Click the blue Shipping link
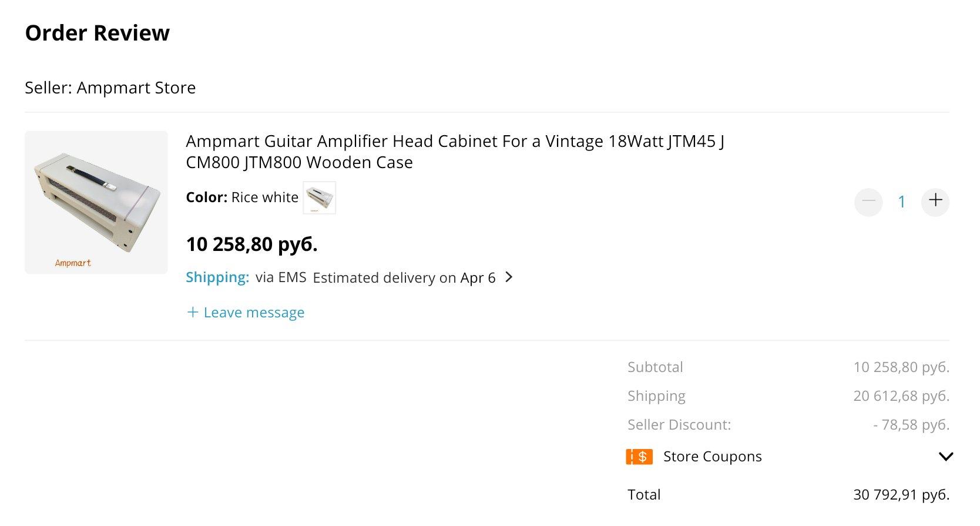 click(217, 277)
